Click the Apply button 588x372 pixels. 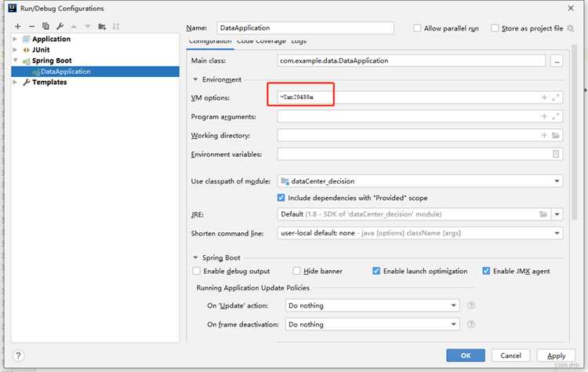[x=556, y=355]
